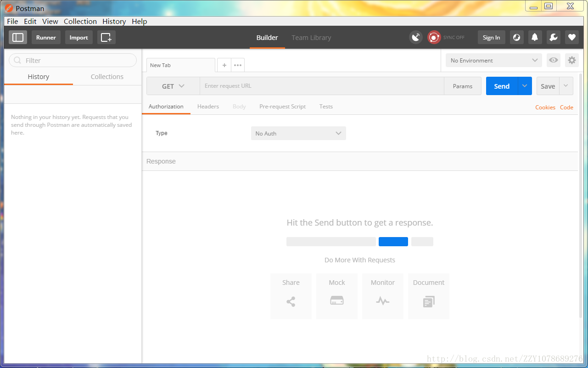Expand the No Auth type dropdown
588x368 pixels.
298,133
